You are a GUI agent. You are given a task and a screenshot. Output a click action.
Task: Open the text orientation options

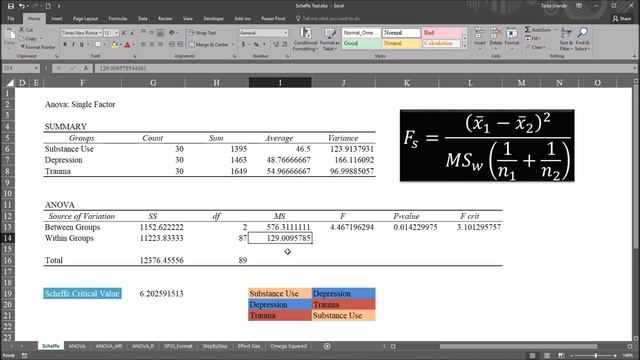click(172, 33)
